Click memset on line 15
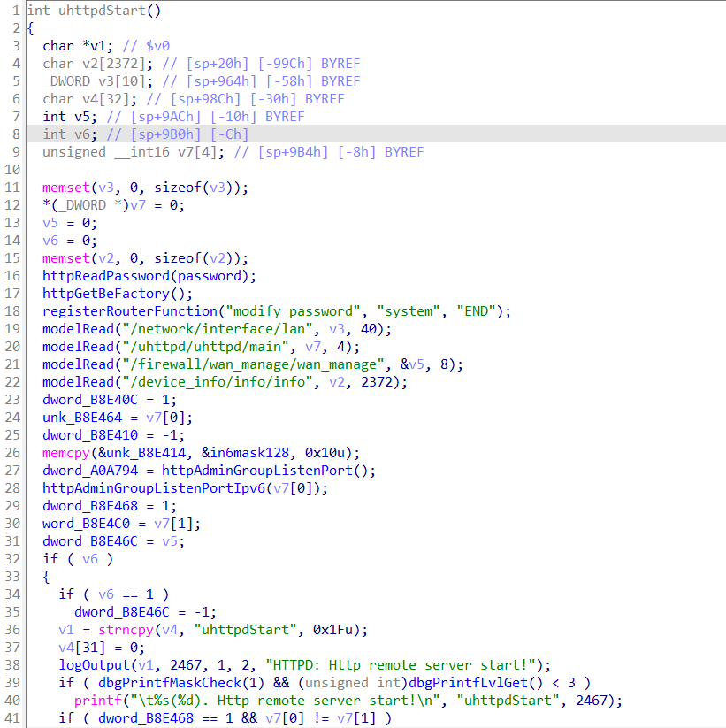726x728 pixels. pyautogui.click(x=66, y=258)
